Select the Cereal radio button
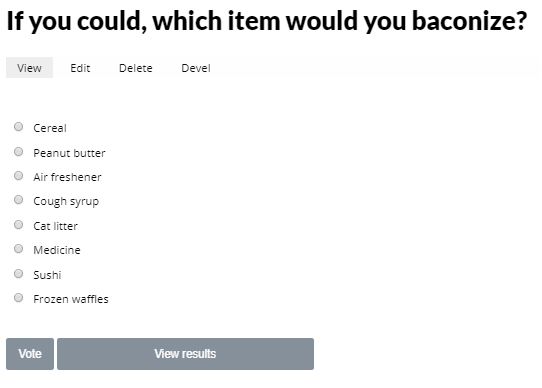The height and width of the screenshot is (388, 542). tap(19, 127)
